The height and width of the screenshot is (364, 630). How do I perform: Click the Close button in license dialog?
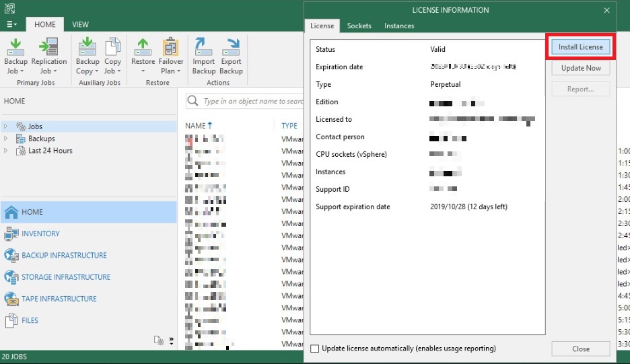coord(581,349)
